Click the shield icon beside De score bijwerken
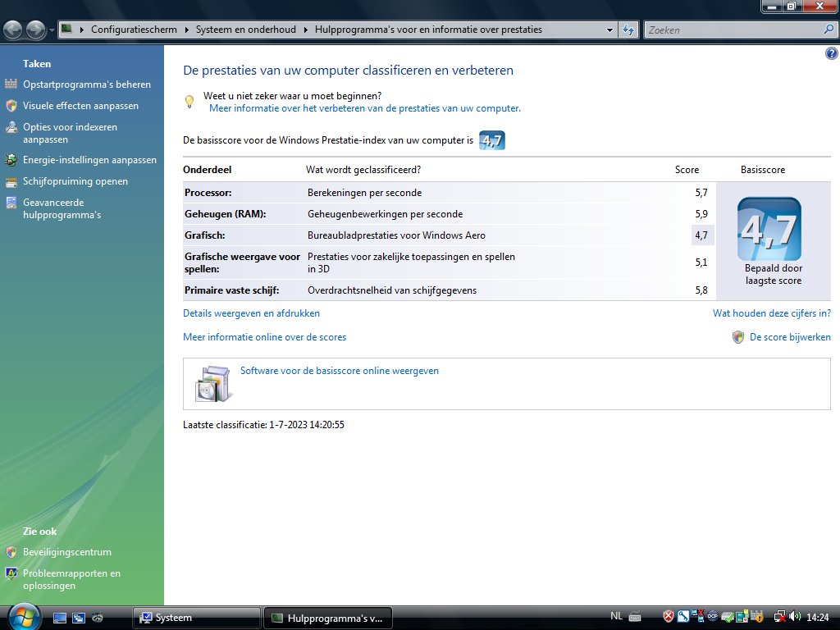This screenshot has width=840, height=630. point(738,337)
